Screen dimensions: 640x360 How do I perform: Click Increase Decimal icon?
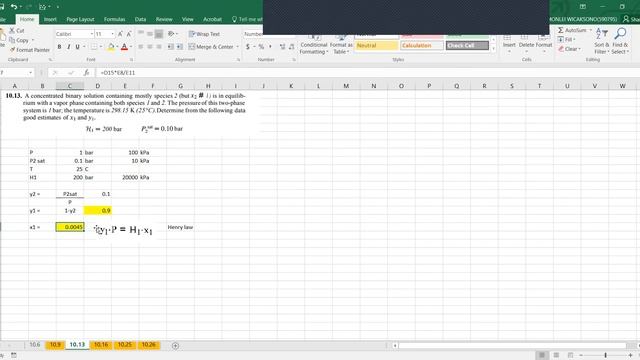(x=282, y=47)
